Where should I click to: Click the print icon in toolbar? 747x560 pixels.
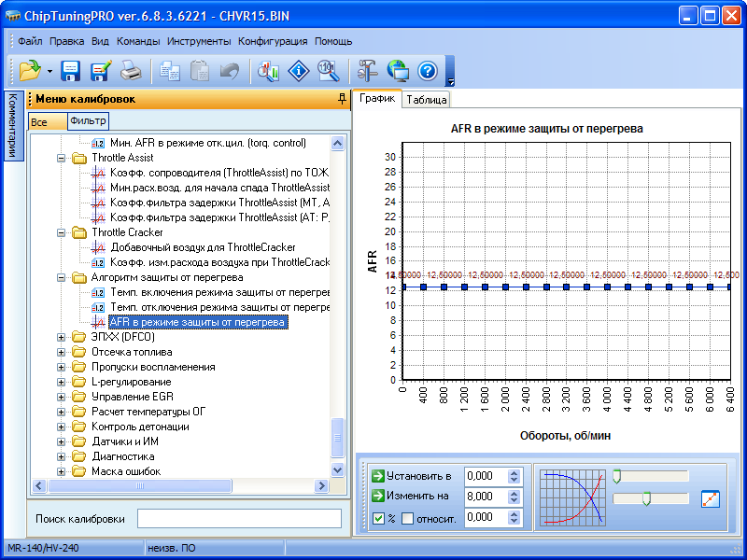point(130,71)
